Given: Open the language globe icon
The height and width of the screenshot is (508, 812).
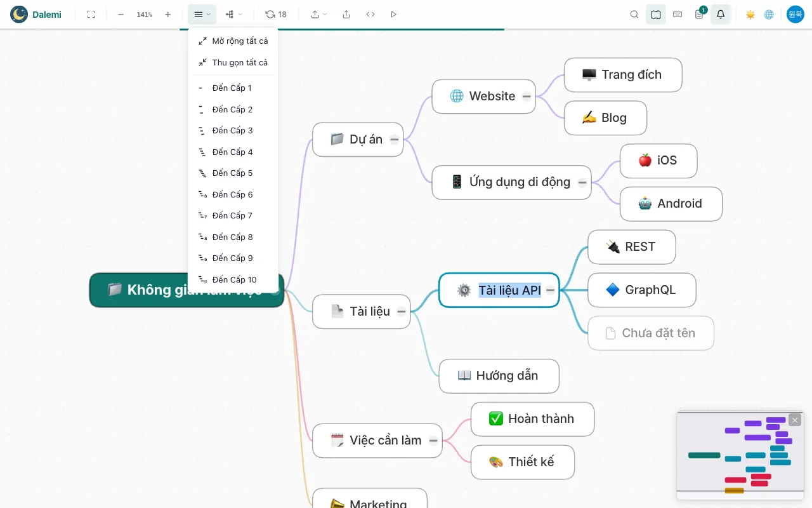Looking at the screenshot, I should pos(769,14).
